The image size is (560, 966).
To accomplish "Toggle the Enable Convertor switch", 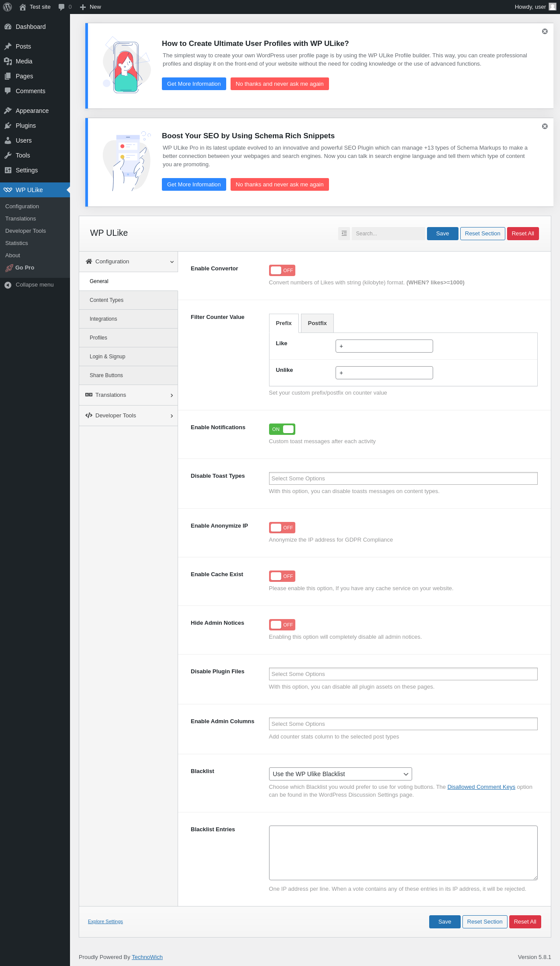I will [x=282, y=270].
